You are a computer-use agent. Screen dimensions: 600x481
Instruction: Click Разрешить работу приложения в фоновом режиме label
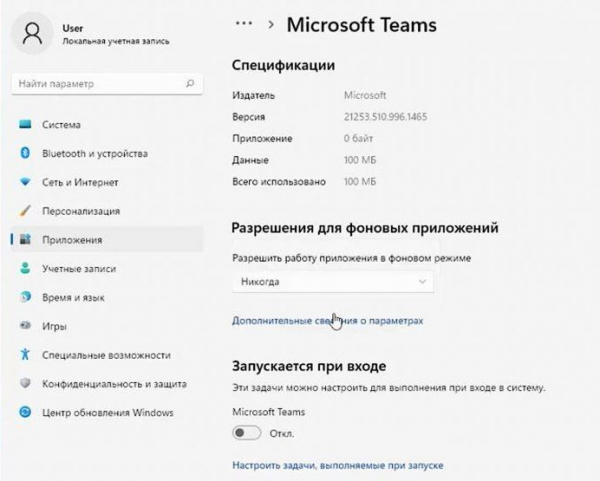click(352, 258)
